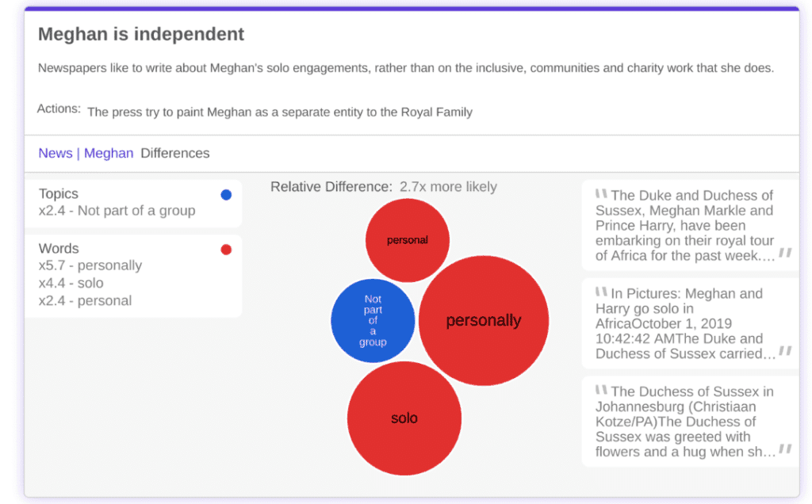
Task: Click the Actions description text
Action: coord(279,112)
